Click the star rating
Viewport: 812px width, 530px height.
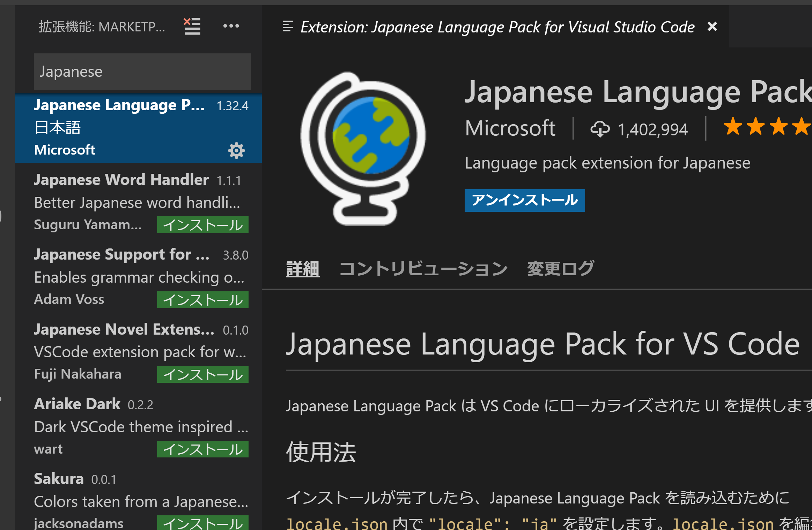coord(767,126)
